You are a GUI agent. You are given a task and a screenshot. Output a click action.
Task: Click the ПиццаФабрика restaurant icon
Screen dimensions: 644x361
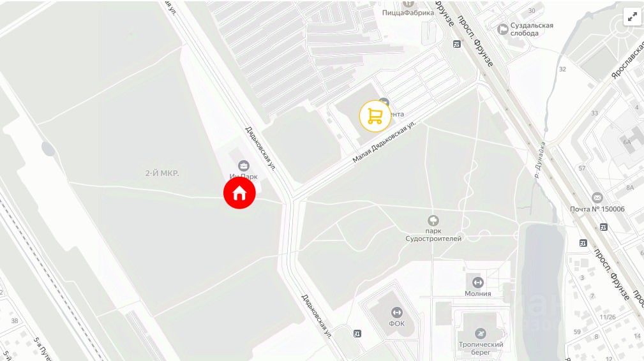point(408,3)
